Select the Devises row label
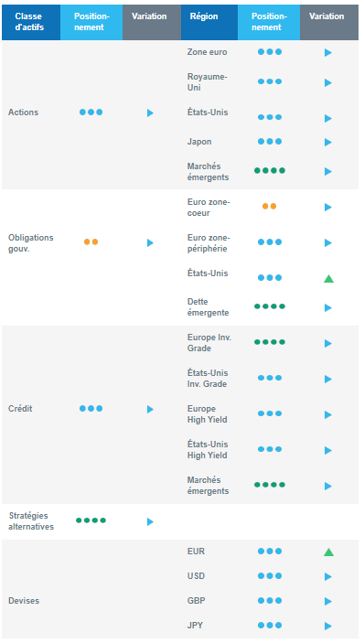Viewport: 364px width, 643px height. tap(24, 601)
